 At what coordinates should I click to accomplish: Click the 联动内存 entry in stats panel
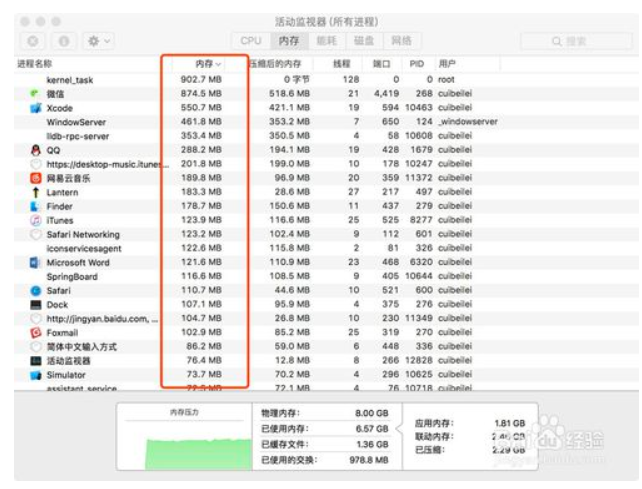(470, 437)
